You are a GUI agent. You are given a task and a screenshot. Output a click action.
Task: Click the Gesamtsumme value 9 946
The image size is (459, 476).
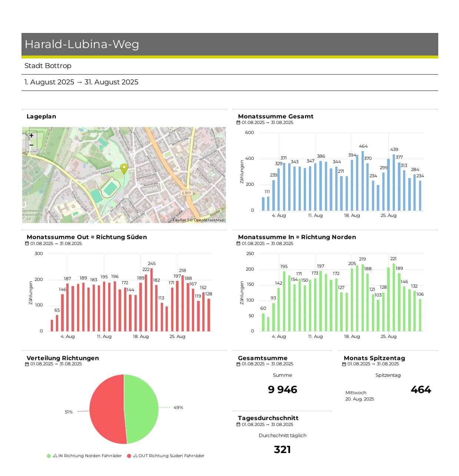(282, 390)
